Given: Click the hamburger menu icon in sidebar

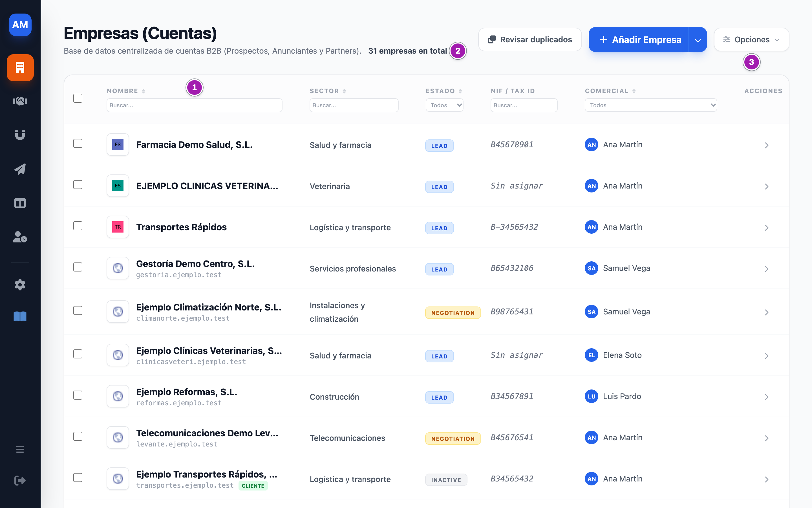Looking at the screenshot, I should (x=20, y=449).
